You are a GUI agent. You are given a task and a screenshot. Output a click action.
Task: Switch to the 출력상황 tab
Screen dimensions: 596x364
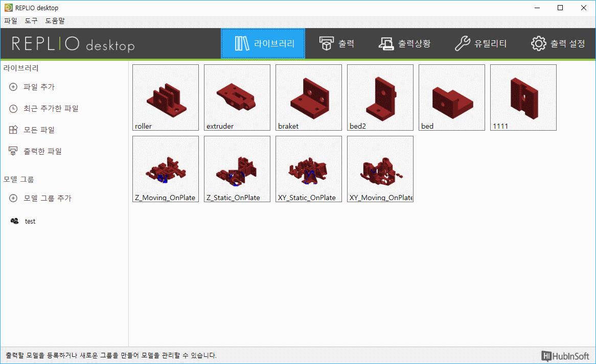[404, 44]
